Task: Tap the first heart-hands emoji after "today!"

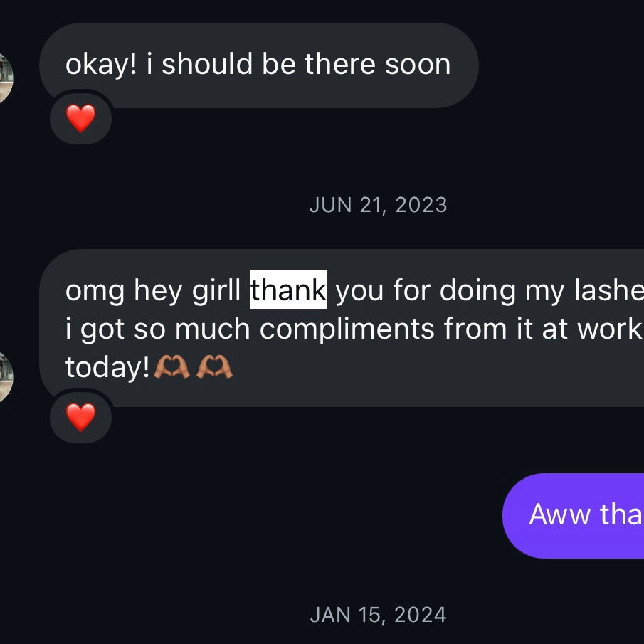Action: click(171, 367)
